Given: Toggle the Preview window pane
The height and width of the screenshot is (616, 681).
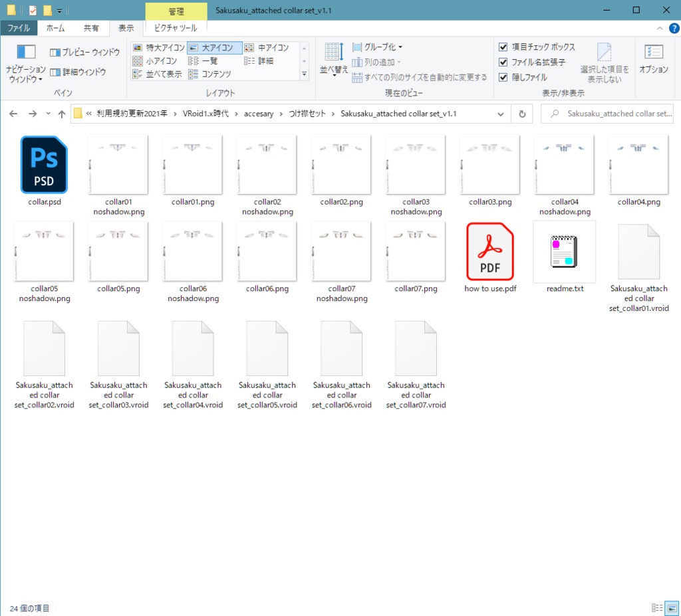Looking at the screenshot, I should tap(84, 52).
